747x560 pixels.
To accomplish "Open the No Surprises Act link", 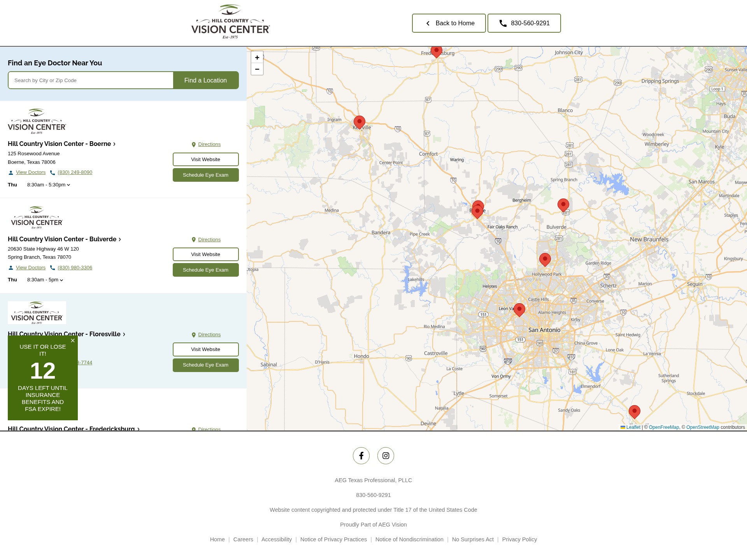I will tap(473, 539).
